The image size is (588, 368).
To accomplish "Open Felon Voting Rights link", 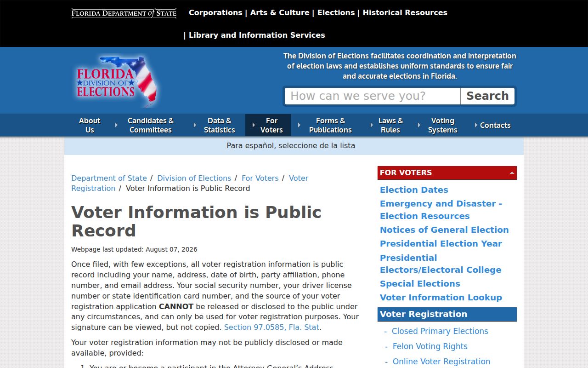I will [x=430, y=346].
